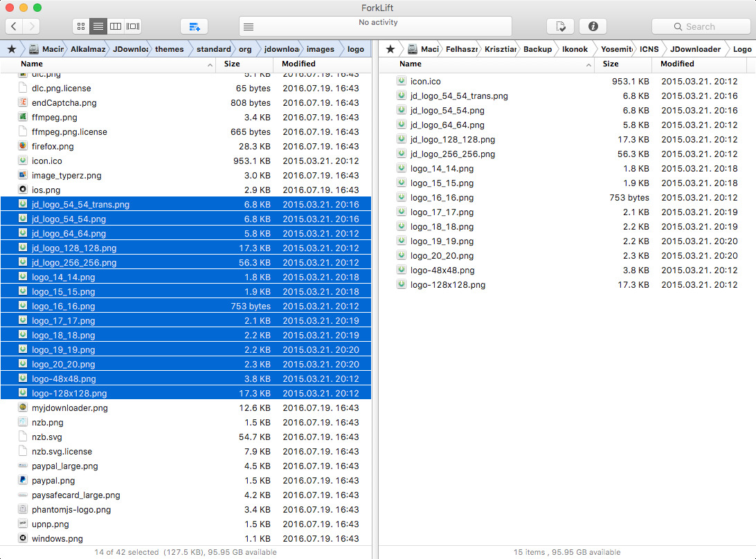
Task: Select dlc.png.license in left pane
Action: click(186, 88)
